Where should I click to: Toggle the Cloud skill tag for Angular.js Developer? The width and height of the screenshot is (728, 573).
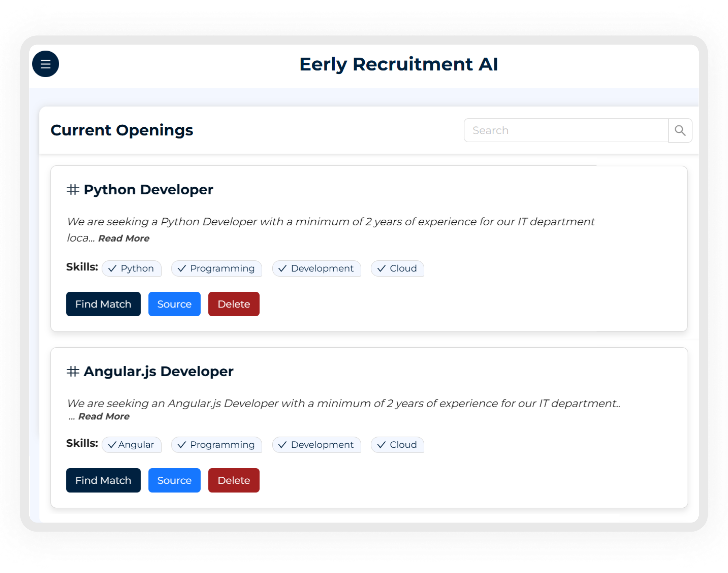point(397,445)
